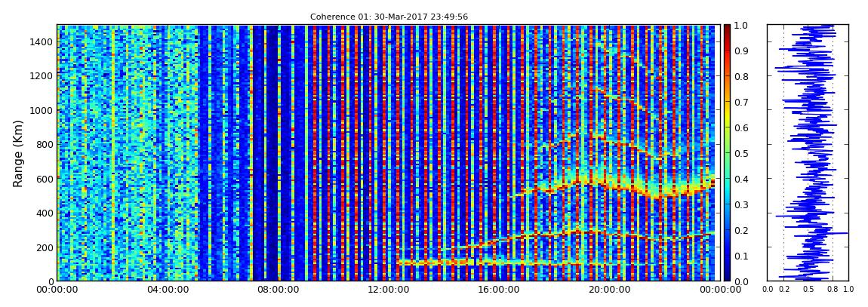Screen dimensions: 868x307
Task: Click the 0.8 tick label under the profile plot
Action: [833, 290]
